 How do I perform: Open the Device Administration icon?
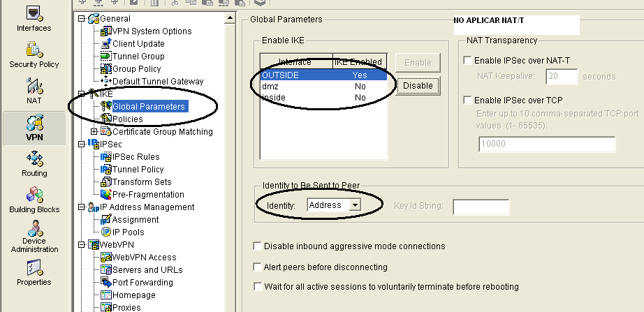[34, 232]
